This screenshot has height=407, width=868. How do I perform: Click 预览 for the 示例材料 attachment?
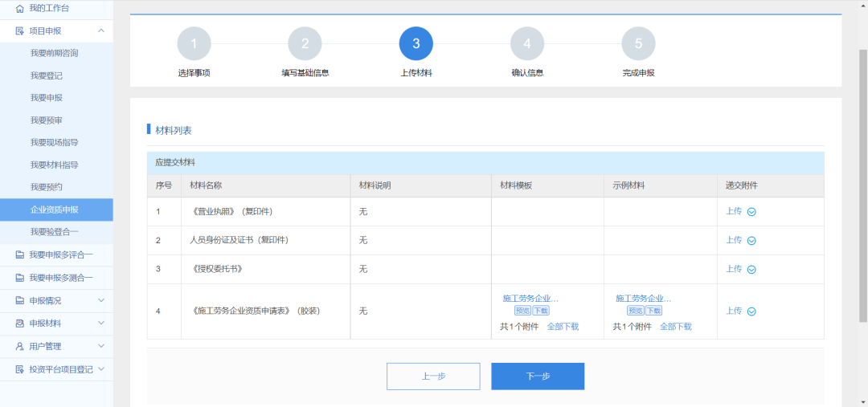click(635, 311)
